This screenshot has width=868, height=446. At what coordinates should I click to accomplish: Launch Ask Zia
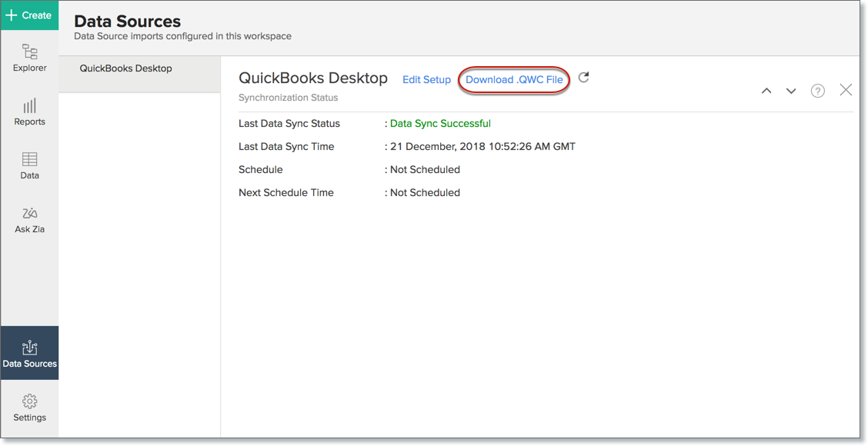[29, 220]
